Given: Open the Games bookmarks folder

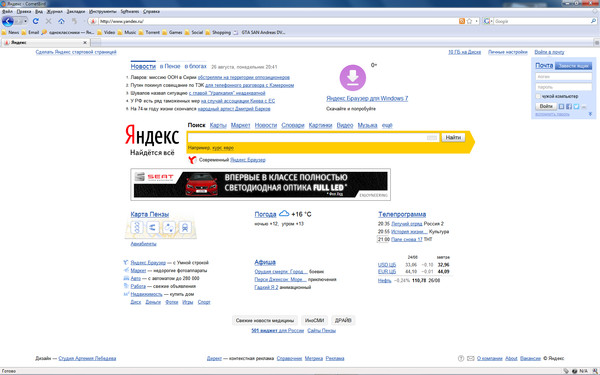Looking at the screenshot, I should [x=172, y=33].
